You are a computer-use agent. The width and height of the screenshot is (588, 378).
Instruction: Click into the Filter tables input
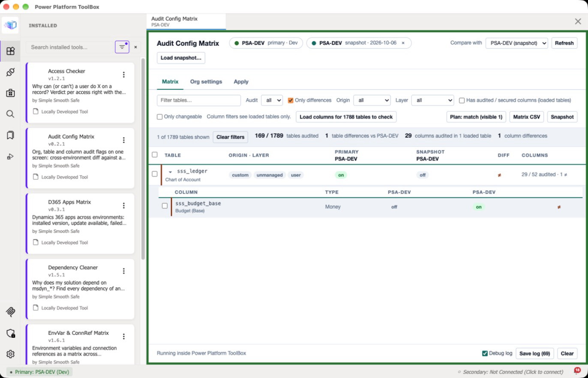[199, 100]
